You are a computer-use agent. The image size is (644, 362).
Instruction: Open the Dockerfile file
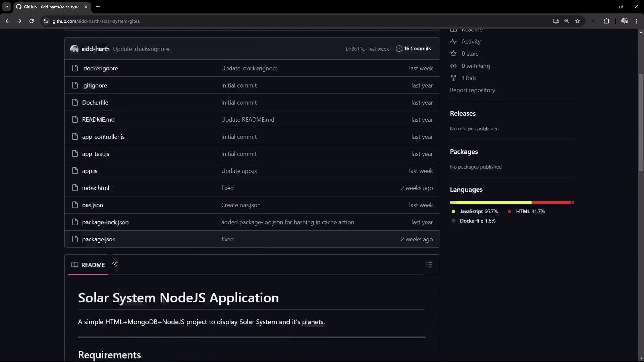[95, 103]
